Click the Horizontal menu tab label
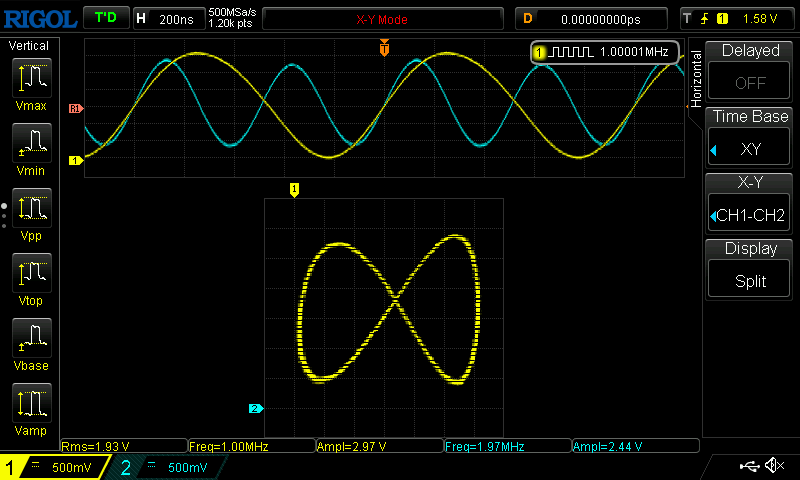The image size is (800, 480). pyautogui.click(x=695, y=79)
